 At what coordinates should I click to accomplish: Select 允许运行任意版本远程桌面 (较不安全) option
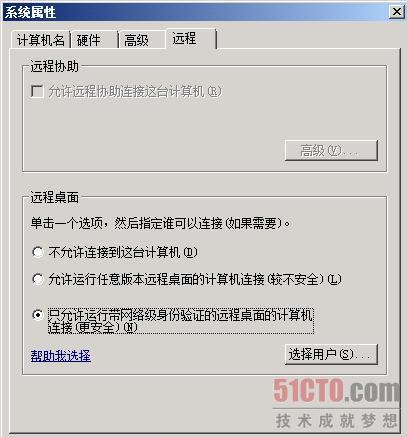[x=38, y=279]
